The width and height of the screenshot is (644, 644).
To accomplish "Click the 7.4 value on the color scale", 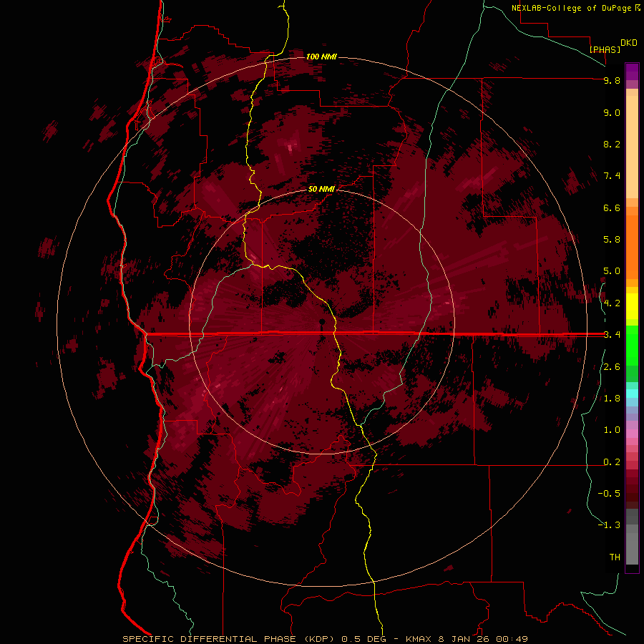I will (612, 176).
